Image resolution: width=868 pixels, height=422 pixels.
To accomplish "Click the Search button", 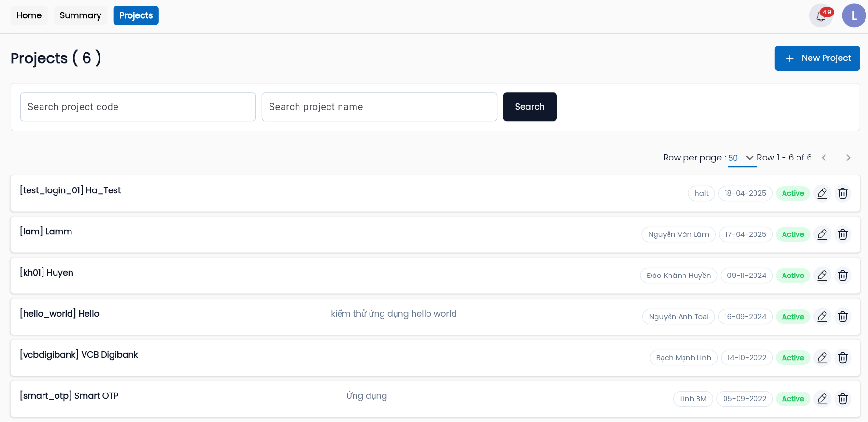I will pyautogui.click(x=530, y=107).
